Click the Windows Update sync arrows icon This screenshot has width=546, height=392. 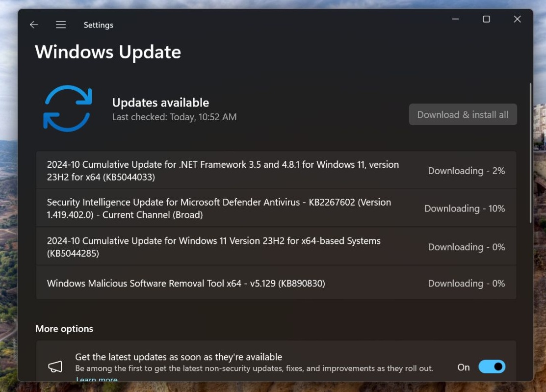[x=67, y=108]
